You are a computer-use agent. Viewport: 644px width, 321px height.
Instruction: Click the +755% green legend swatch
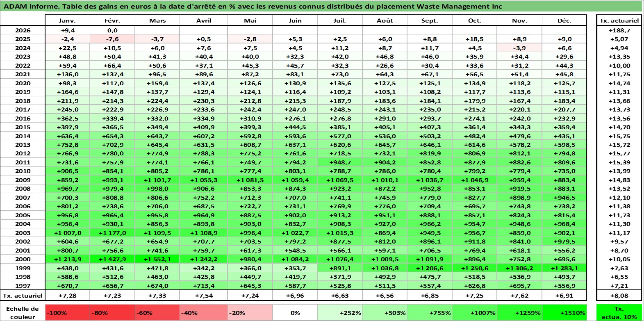(430, 312)
